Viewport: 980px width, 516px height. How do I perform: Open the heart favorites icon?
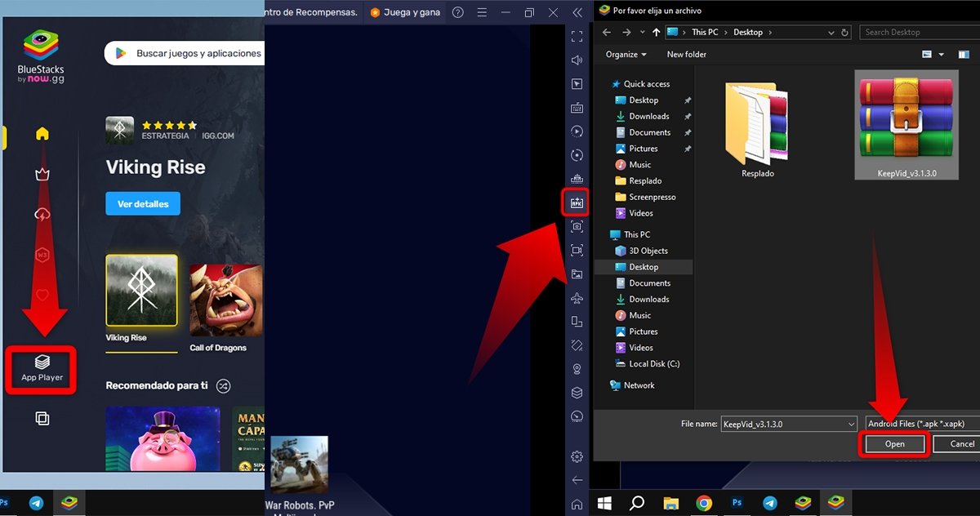[42, 295]
